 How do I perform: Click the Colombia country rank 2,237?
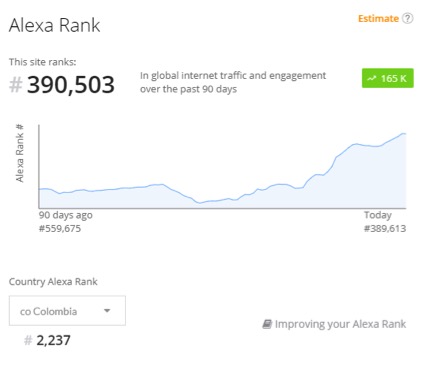[53, 341]
